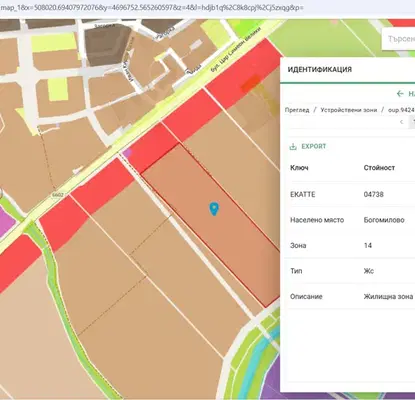Click the 6602 road number badge
415x400 pixels.
(x=57, y=194)
